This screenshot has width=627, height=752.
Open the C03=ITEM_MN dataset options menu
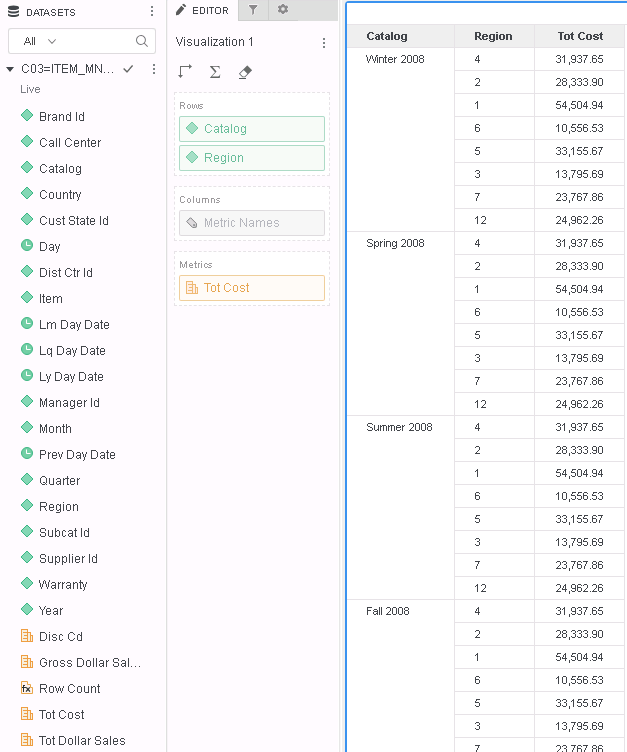coord(154,69)
